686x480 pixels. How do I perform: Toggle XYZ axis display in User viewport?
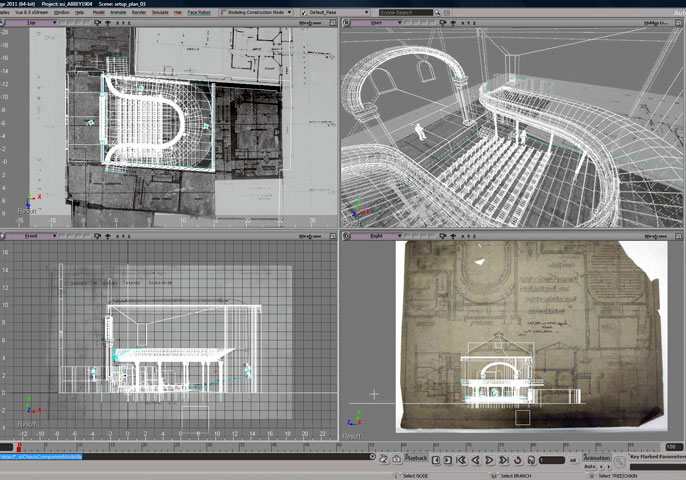(469, 23)
